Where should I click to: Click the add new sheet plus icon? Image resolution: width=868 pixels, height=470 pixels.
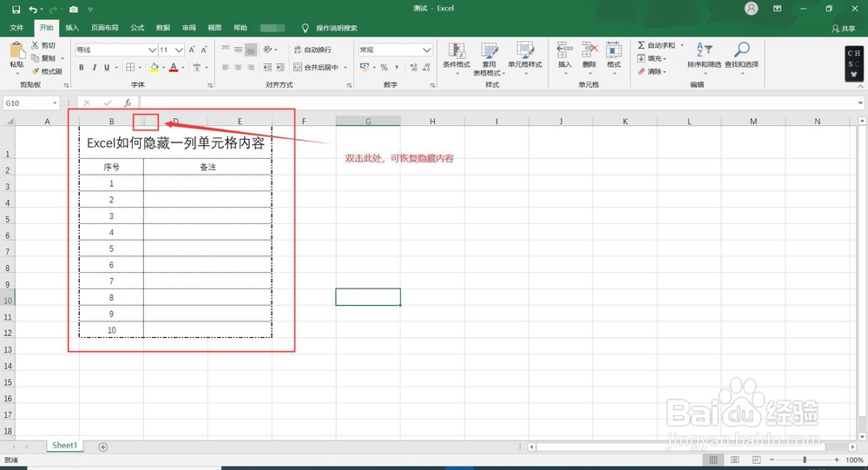coord(103,447)
